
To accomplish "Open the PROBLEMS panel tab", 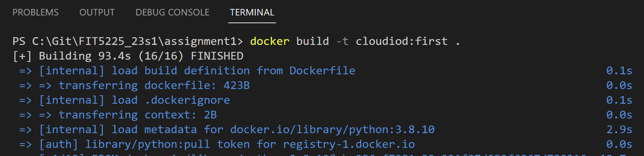I will pyautogui.click(x=35, y=12).
